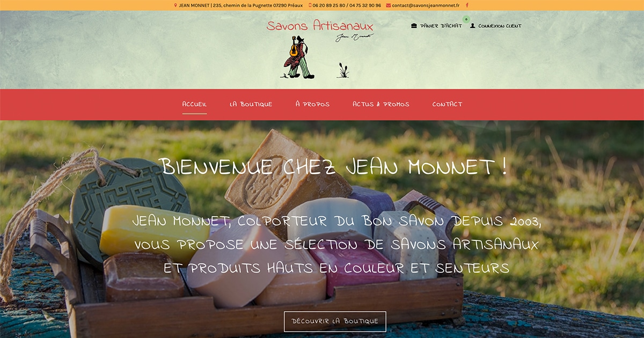Image resolution: width=644 pixels, height=338 pixels.
Task: Go to the À propos page
Action: (312, 104)
